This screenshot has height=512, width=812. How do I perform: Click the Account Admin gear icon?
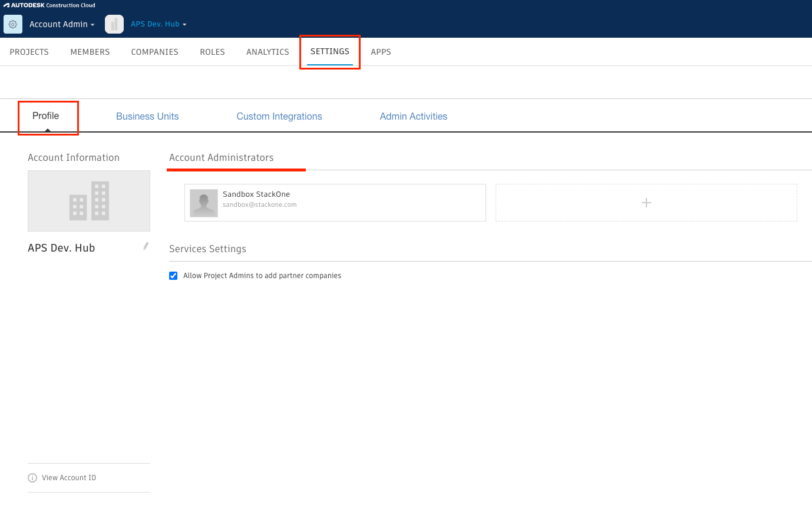click(x=13, y=24)
